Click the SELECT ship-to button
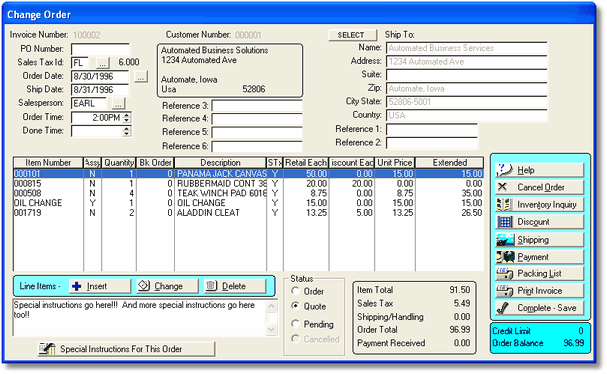This screenshot has width=607, height=374. (x=352, y=35)
